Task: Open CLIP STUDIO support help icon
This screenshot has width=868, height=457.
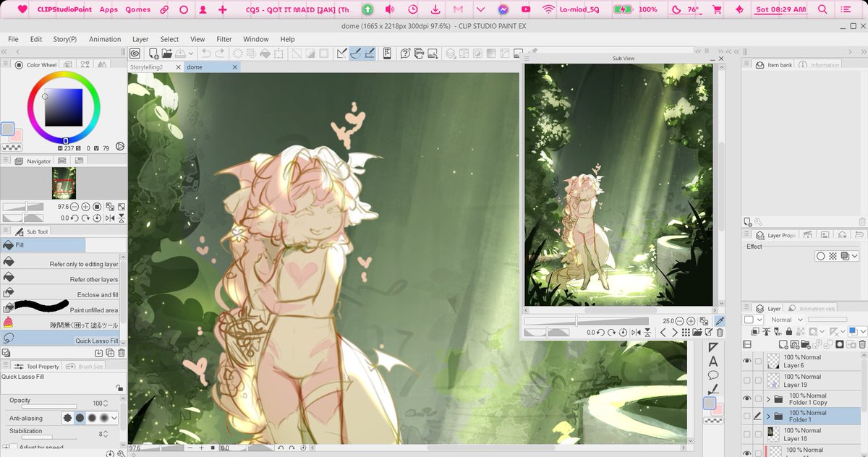Action: point(406,54)
